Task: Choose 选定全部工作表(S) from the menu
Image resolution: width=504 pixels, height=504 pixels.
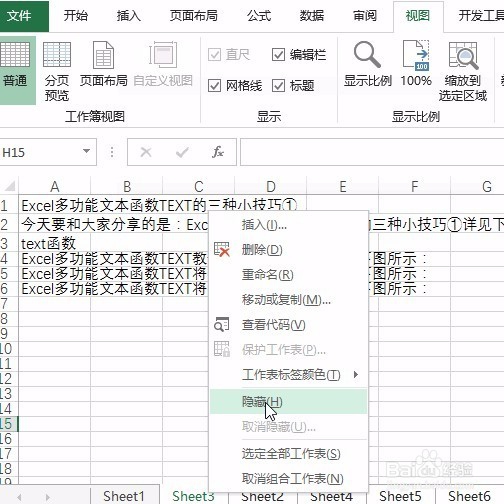Action: point(289,454)
